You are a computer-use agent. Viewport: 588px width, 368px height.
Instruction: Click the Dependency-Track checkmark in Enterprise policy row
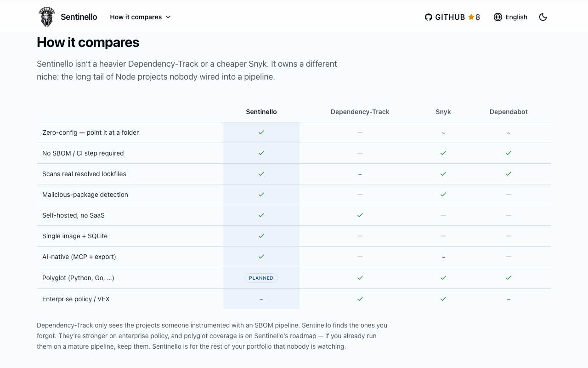[360, 299]
